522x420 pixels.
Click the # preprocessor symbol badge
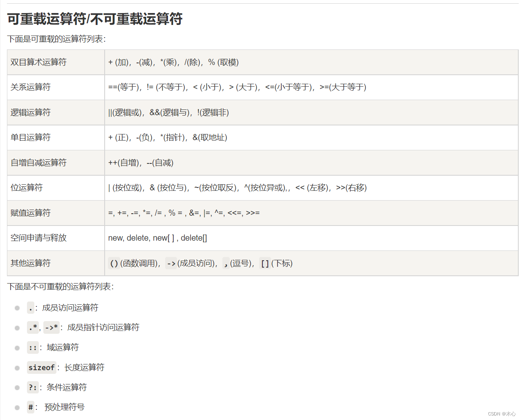pyautogui.click(x=30, y=407)
